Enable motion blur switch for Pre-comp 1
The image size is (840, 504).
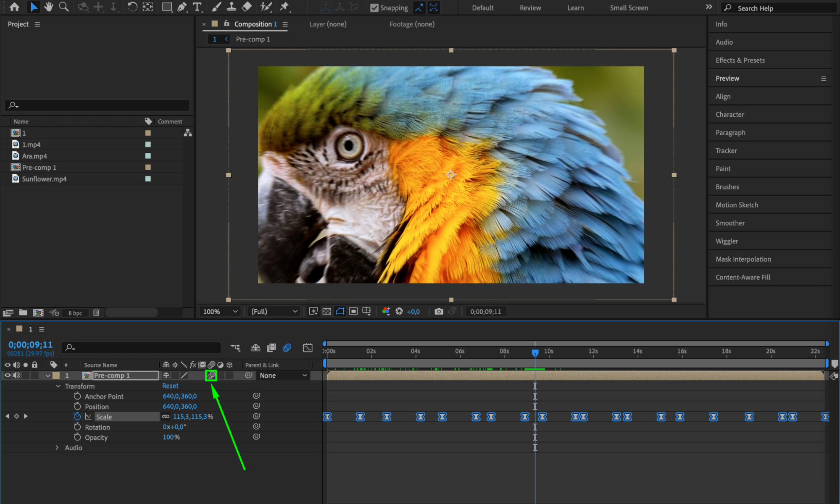(211, 375)
